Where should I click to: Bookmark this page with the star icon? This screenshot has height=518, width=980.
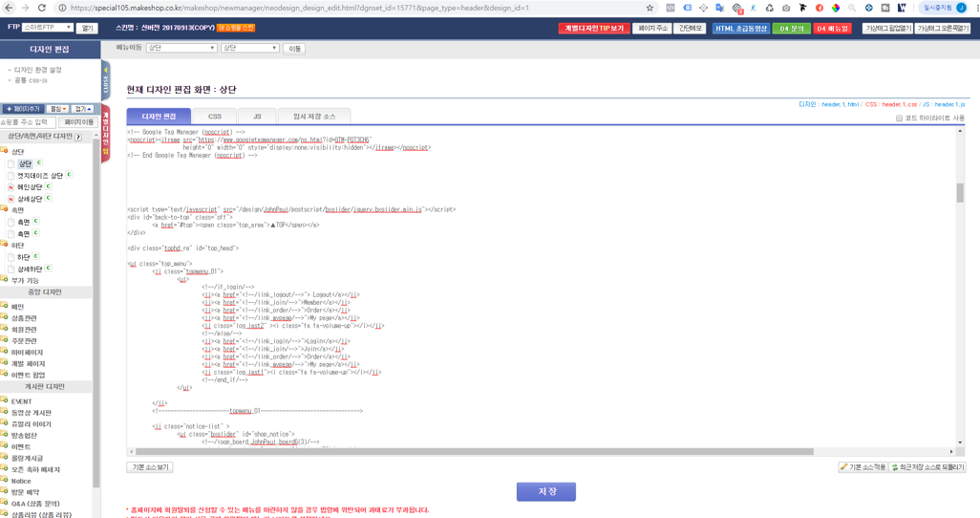pos(650,9)
